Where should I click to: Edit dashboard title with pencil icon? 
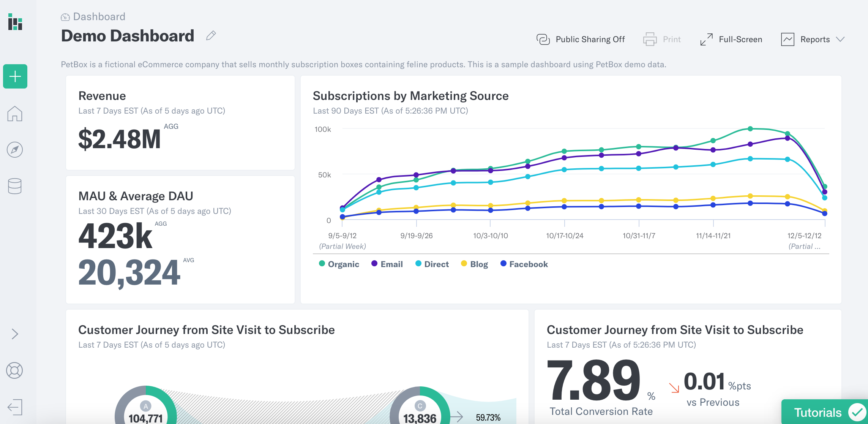pyautogui.click(x=211, y=36)
